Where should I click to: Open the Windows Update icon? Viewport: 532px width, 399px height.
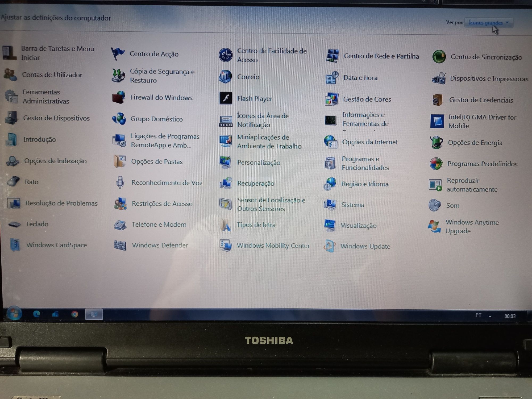tap(330, 246)
